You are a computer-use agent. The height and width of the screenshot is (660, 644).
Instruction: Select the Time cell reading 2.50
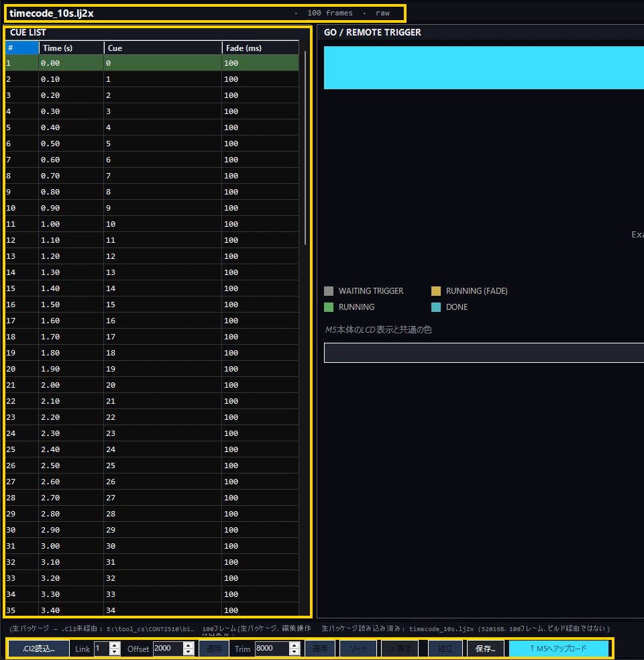pos(71,465)
